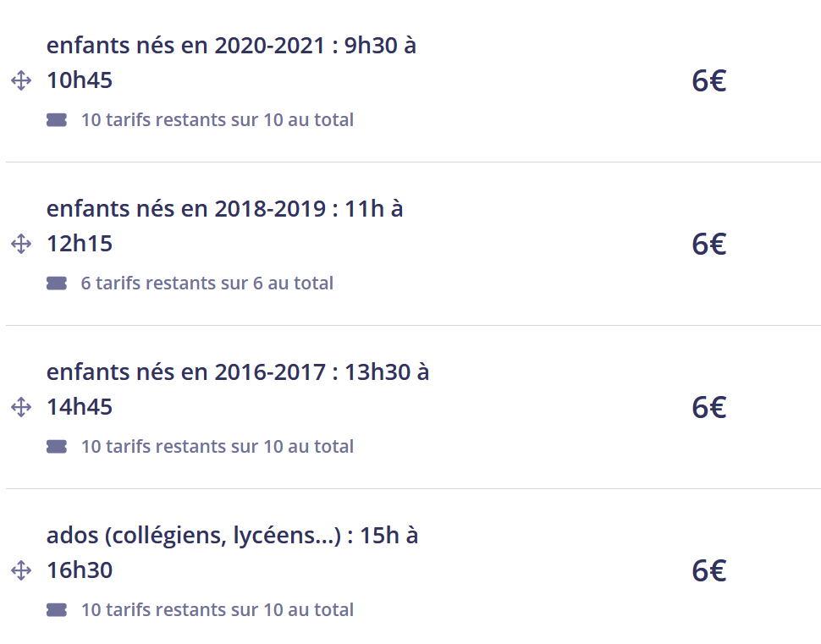Click remaining tariffs text under the ados slot
821x644 pixels.
pos(218,610)
